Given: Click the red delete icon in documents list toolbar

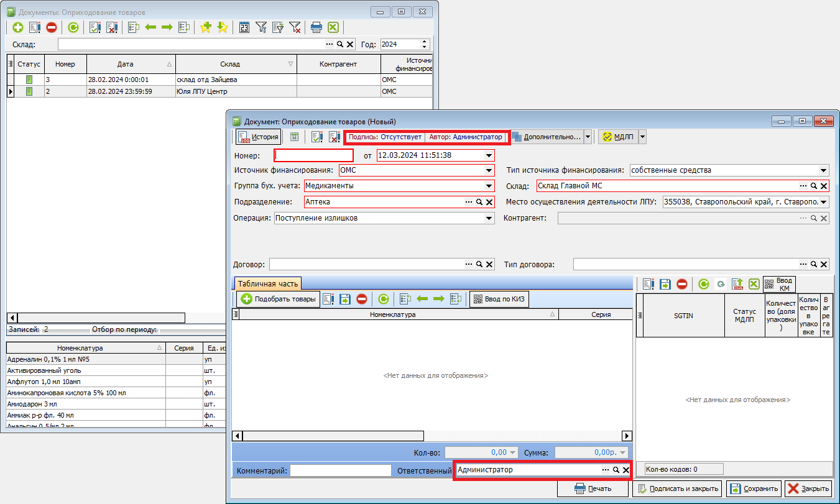Looking at the screenshot, I should tap(52, 27).
